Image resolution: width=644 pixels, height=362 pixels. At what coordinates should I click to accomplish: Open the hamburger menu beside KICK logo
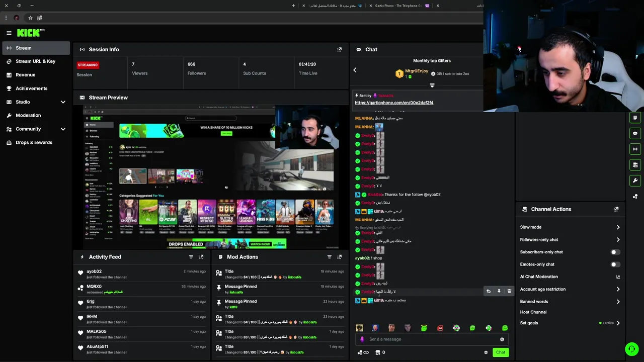pyautogui.click(x=9, y=33)
